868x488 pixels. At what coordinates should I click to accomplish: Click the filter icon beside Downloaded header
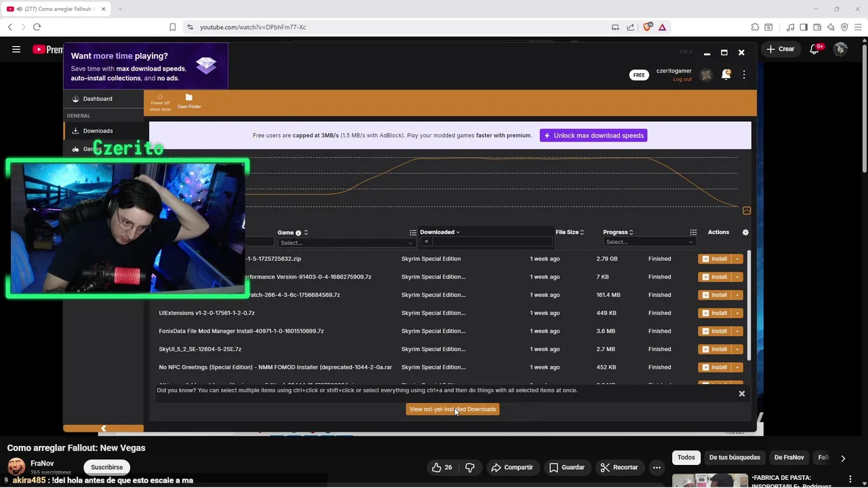(413, 232)
